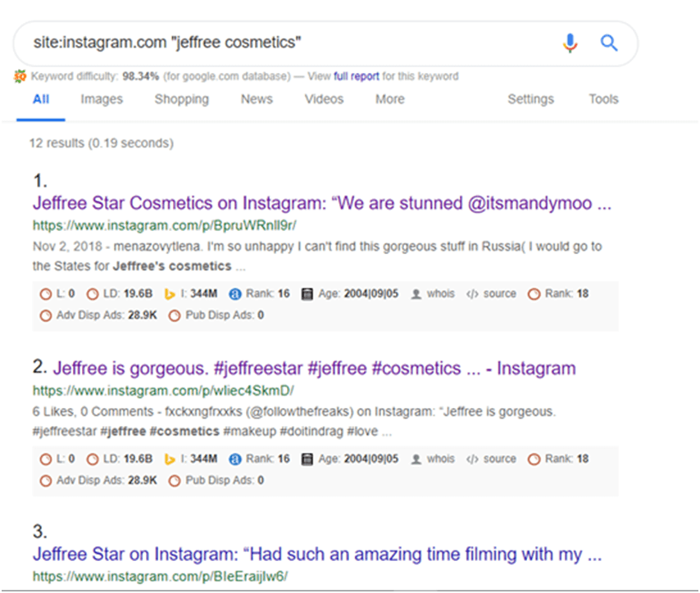The width and height of the screenshot is (700, 593).
Task: Switch to the Images tab
Action: [x=102, y=99]
